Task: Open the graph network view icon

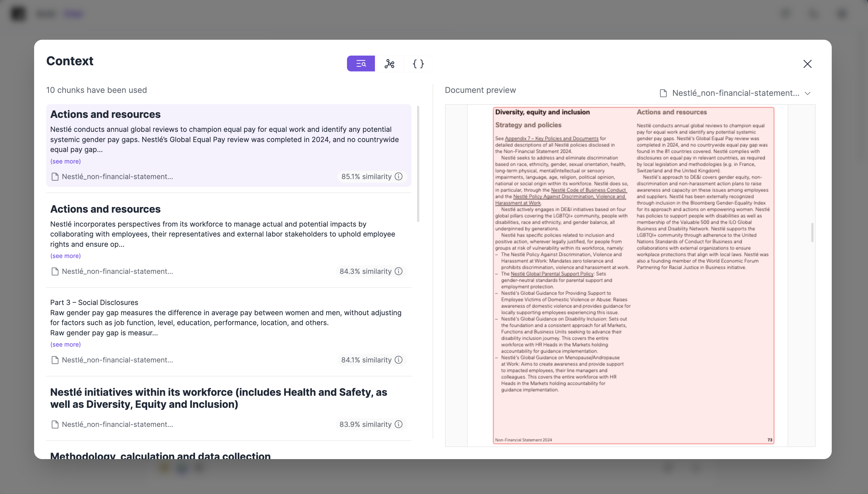Action: 389,64
